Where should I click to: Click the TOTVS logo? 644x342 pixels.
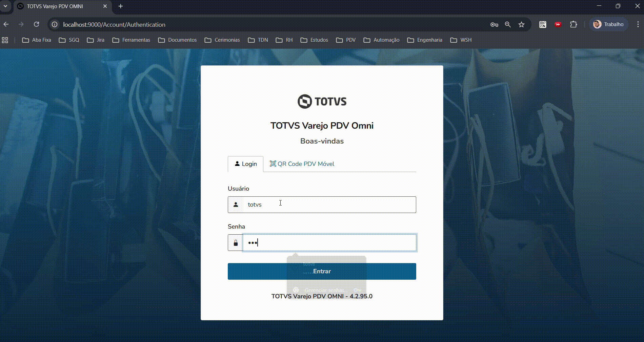322,101
